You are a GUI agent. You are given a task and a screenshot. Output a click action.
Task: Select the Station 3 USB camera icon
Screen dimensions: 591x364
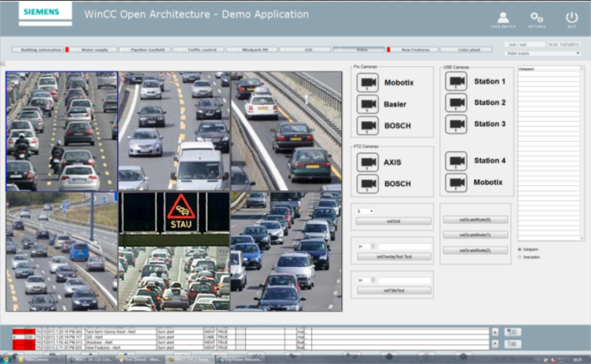(456, 124)
